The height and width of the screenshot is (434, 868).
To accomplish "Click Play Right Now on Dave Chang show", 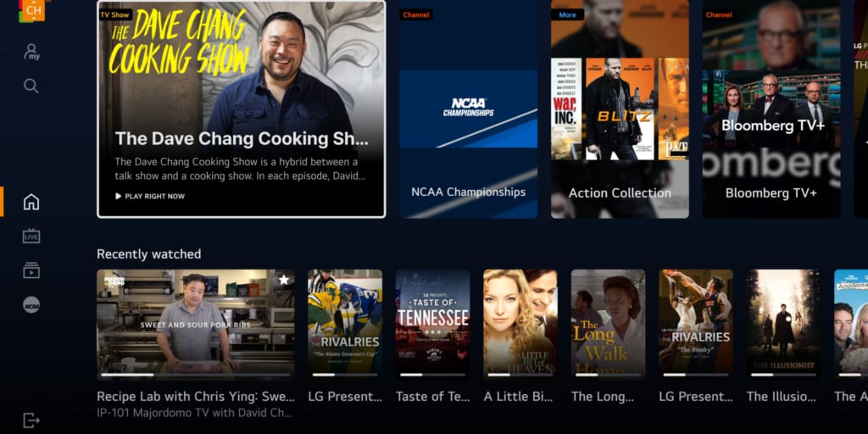I will [x=150, y=196].
